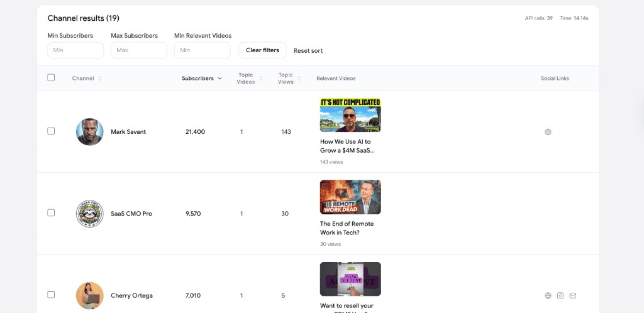Click the Social Links column header
The width and height of the screenshot is (644, 313).
[555, 79]
